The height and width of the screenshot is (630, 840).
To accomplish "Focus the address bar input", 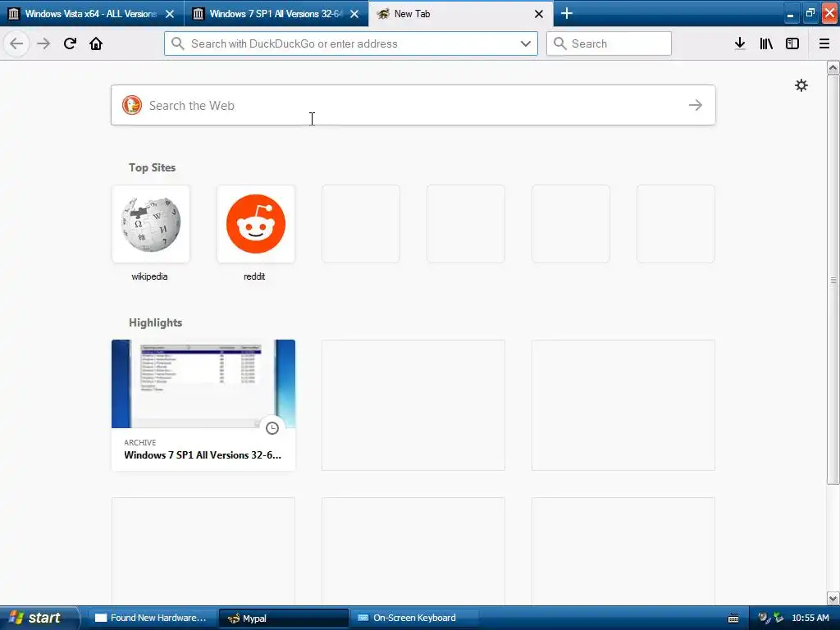I will pos(351,43).
